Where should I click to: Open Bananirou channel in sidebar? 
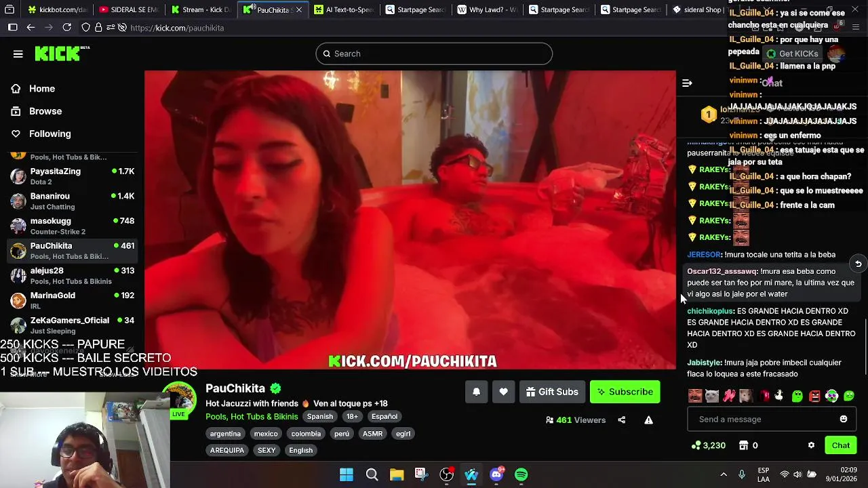pos(73,201)
